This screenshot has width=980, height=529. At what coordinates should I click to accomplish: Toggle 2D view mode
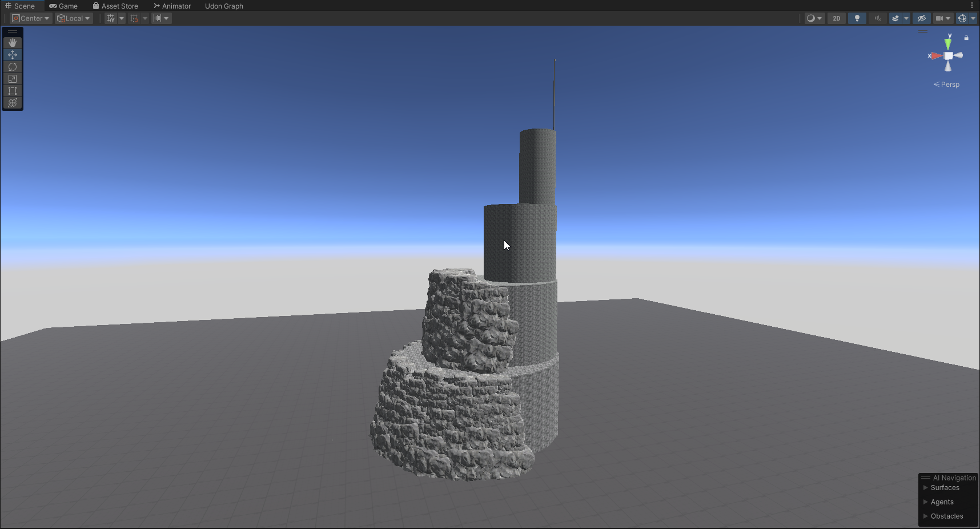(836, 18)
